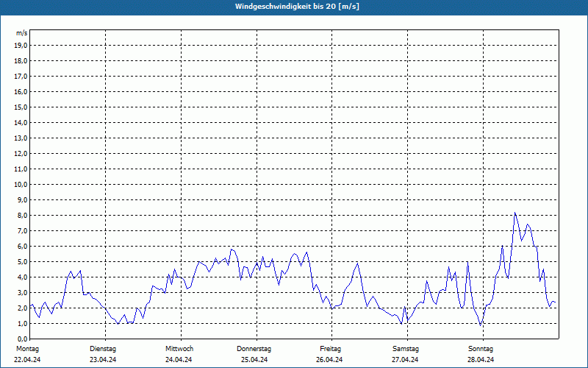
Task: Select the 0,0 y-axis label
Action: coord(21,339)
